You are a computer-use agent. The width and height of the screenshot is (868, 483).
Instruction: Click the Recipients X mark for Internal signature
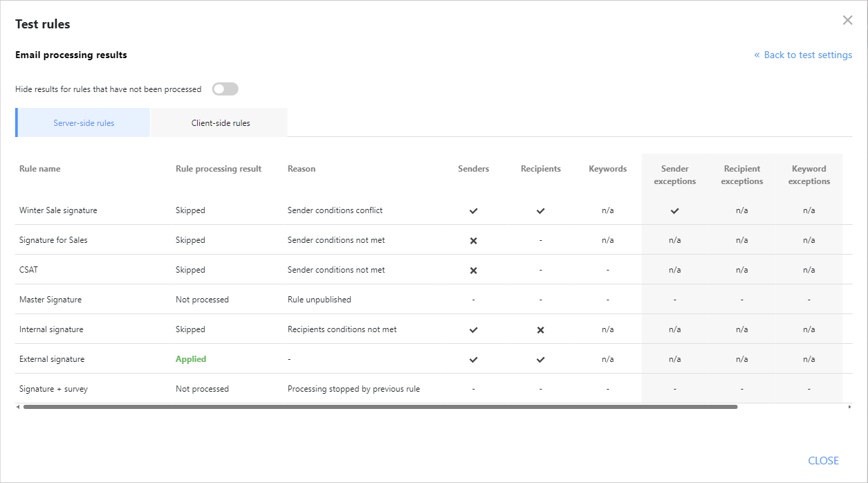[540, 329]
